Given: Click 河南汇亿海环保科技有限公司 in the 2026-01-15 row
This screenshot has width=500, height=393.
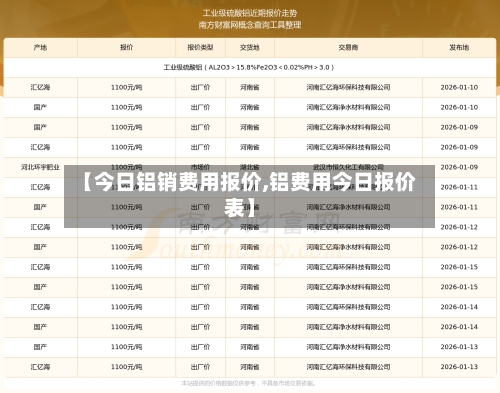Looking at the screenshot, I should [348, 267].
